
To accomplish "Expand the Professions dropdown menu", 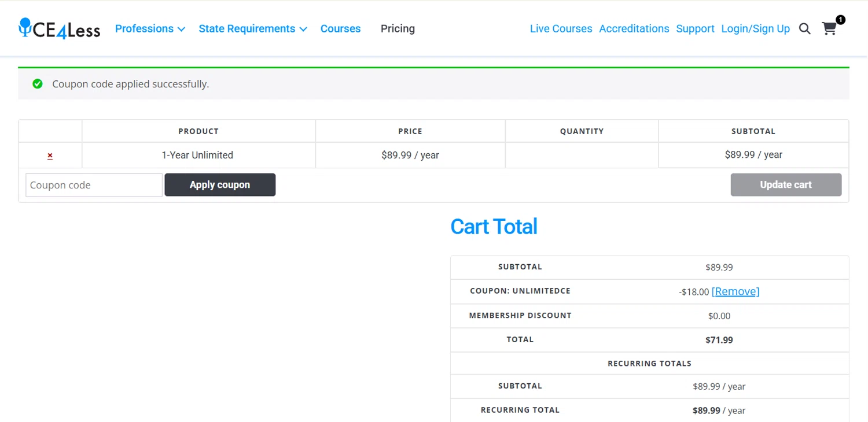I will point(150,29).
